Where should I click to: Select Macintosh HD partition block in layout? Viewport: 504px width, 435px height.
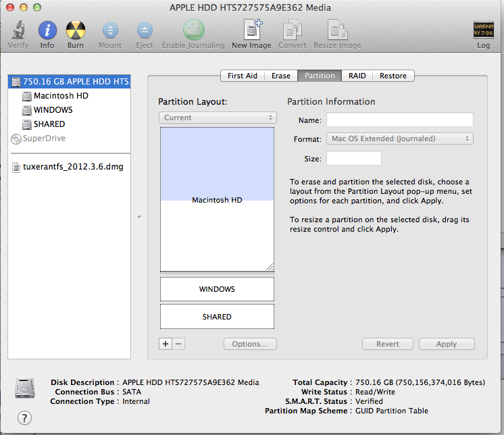218,199
